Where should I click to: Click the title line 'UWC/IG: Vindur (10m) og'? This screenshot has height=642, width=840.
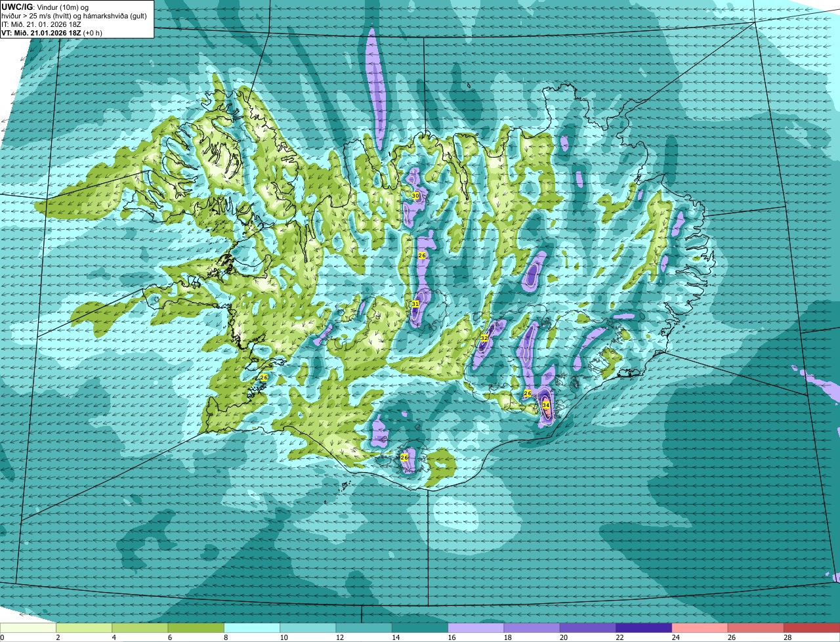point(45,7)
